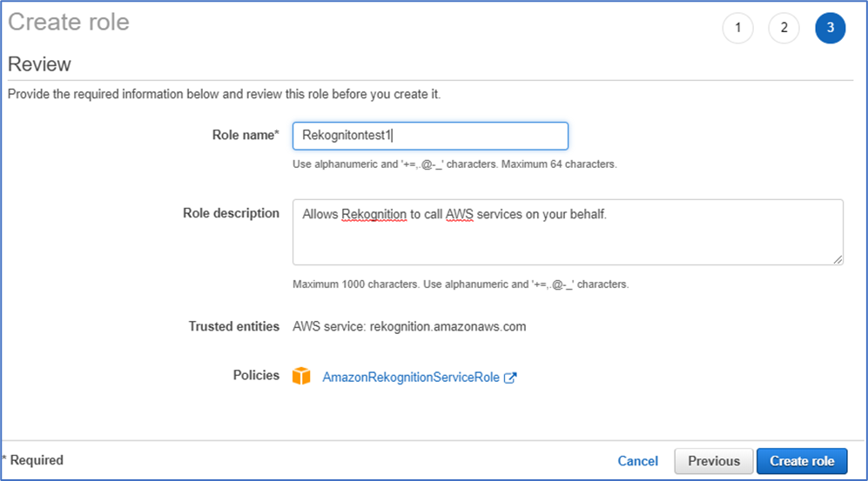Click the Create role page title
This screenshot has width=868, height=481.
69,22
